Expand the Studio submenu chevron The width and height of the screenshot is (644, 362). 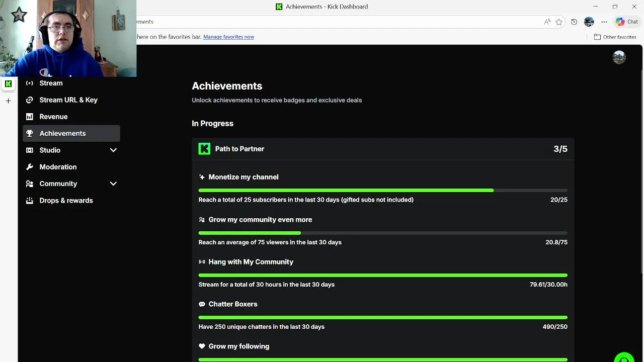tap(113, 150)
